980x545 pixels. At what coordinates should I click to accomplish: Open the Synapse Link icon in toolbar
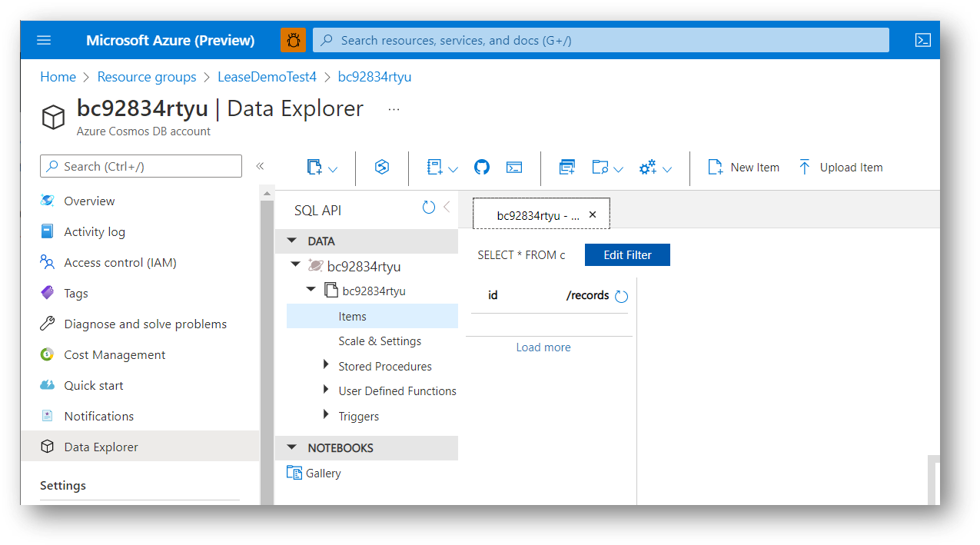pyautogui.click(x=382, y=168)
